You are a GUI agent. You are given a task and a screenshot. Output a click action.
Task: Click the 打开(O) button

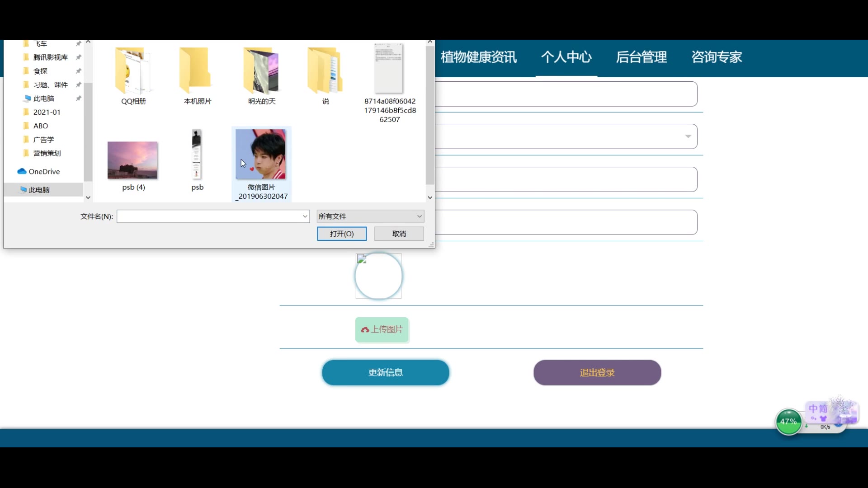[342, 234]
